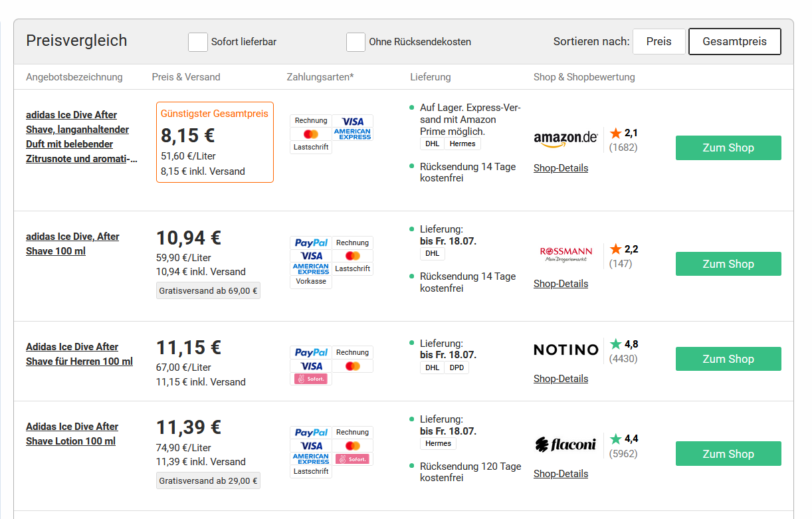Click the pink Sofort icon in the Notino row
812x519 pixels.
click(311, 379)
